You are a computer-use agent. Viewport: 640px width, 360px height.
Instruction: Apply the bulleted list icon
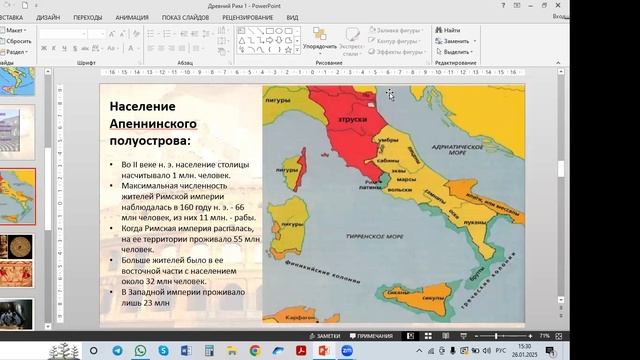tap(151, 34)
